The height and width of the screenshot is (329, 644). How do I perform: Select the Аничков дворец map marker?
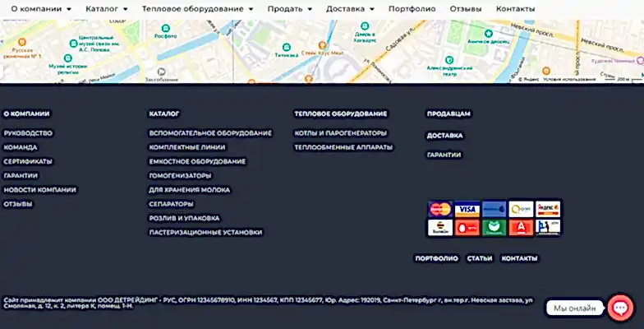tap(488, 33)
